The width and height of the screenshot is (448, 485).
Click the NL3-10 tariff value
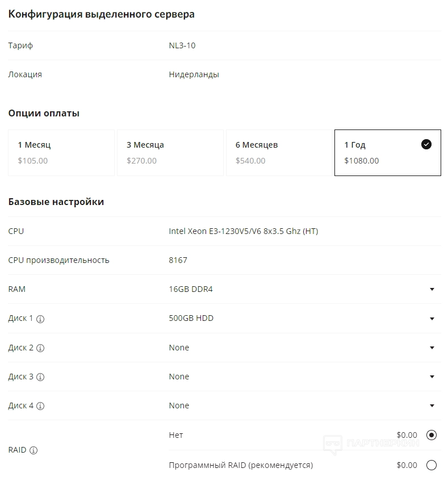[182, 45]
